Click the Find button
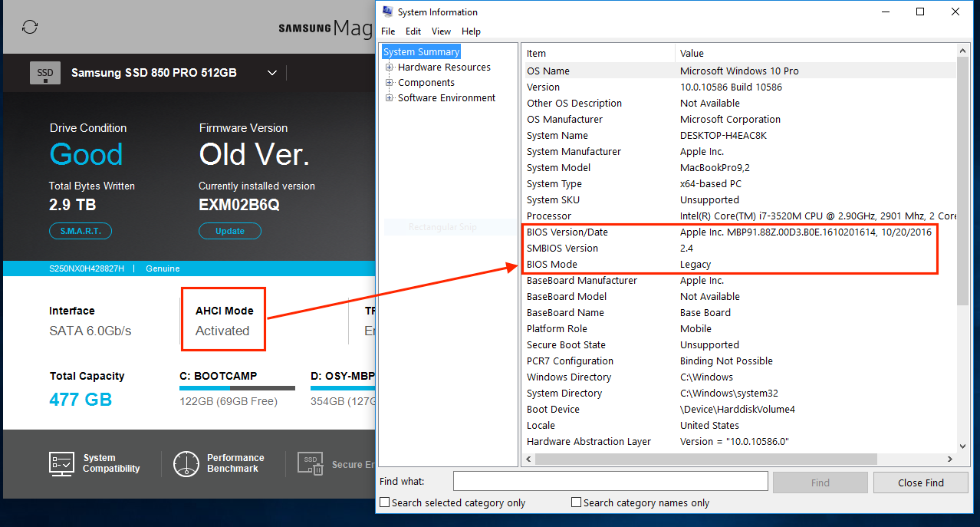 [x=821, y=483]
